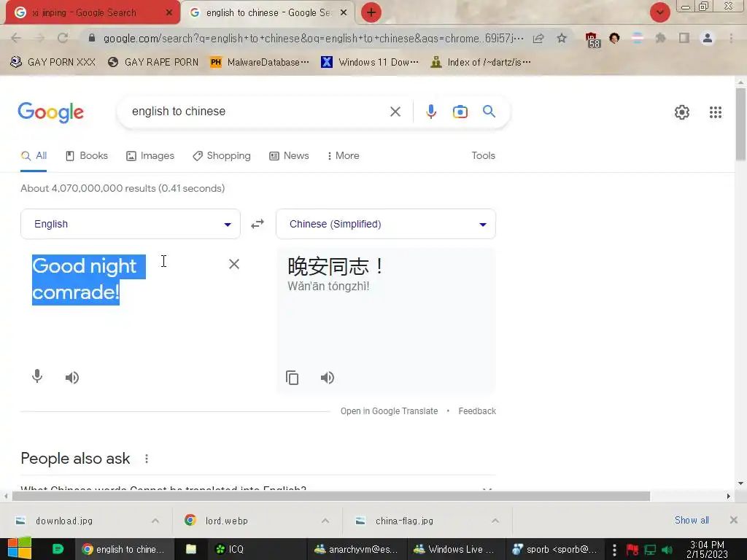This screenshot has width=747, height=560.
Task: Switch to the xi jinping Google Search tab
Action: pos(85,13)
